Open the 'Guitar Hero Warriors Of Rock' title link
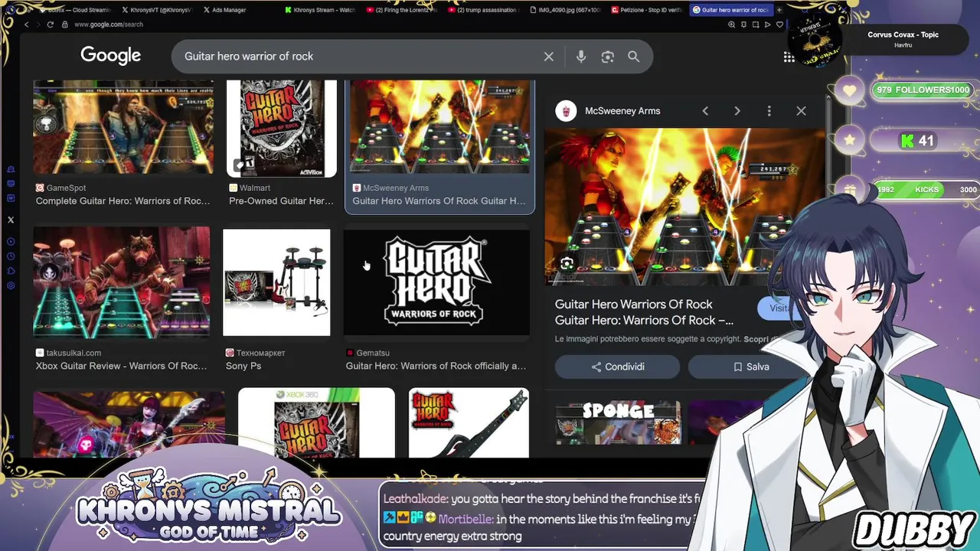This screenshot has height=551, width=980. (644, 312)
